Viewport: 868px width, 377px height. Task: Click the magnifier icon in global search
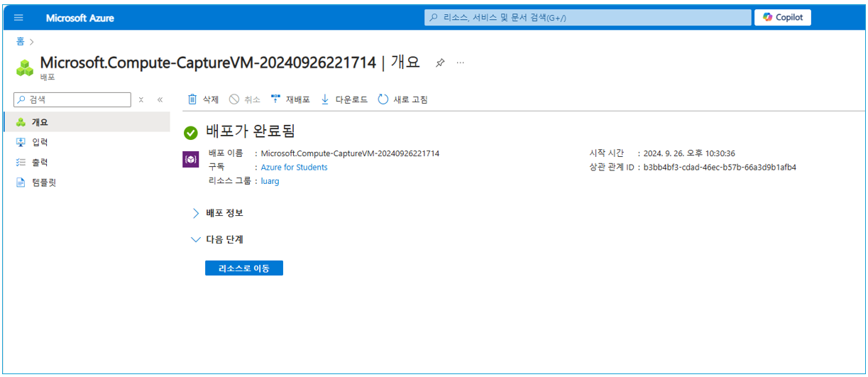pyautogui.click(x=434, y=18)
